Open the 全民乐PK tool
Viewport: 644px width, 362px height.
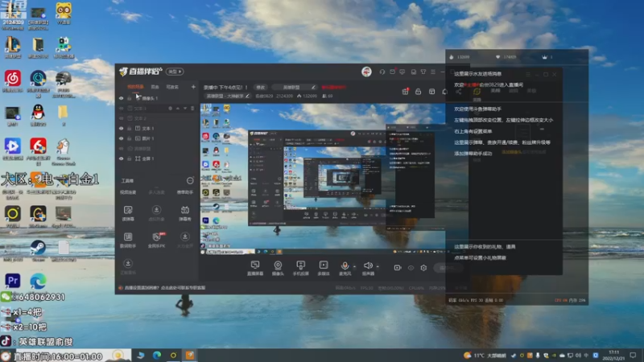pos(156,241)
